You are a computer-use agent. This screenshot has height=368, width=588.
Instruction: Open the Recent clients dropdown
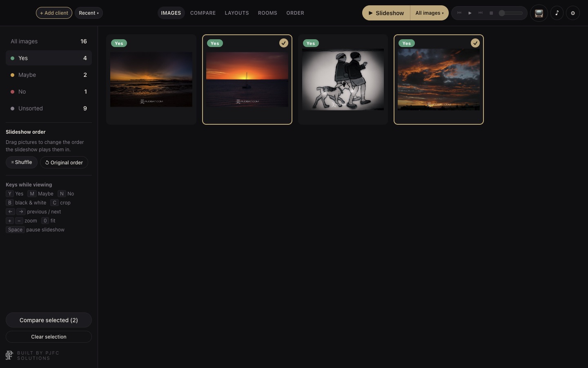click(x=89, y=13)
